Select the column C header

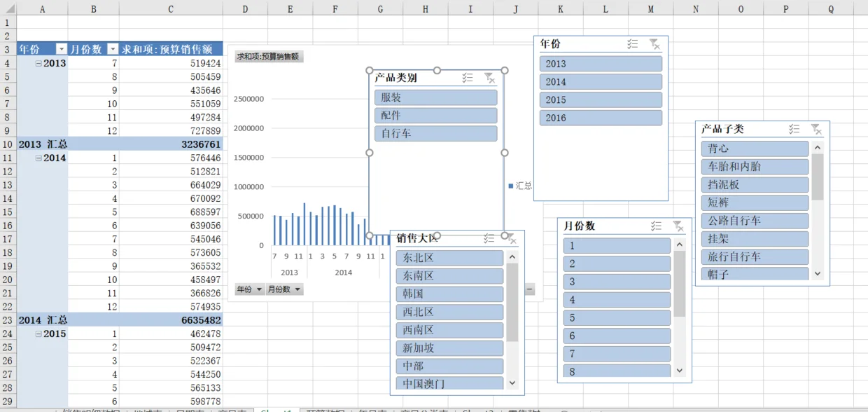pos(171,8)
